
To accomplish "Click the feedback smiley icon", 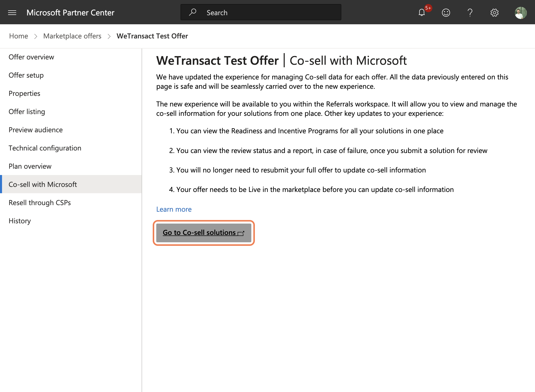I will click(446, 12).
